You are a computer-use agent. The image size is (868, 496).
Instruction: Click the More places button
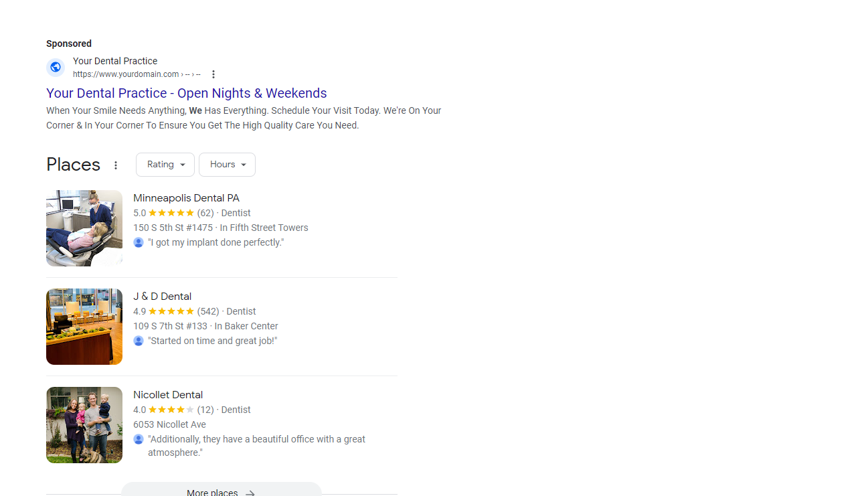tap(221, 491)
